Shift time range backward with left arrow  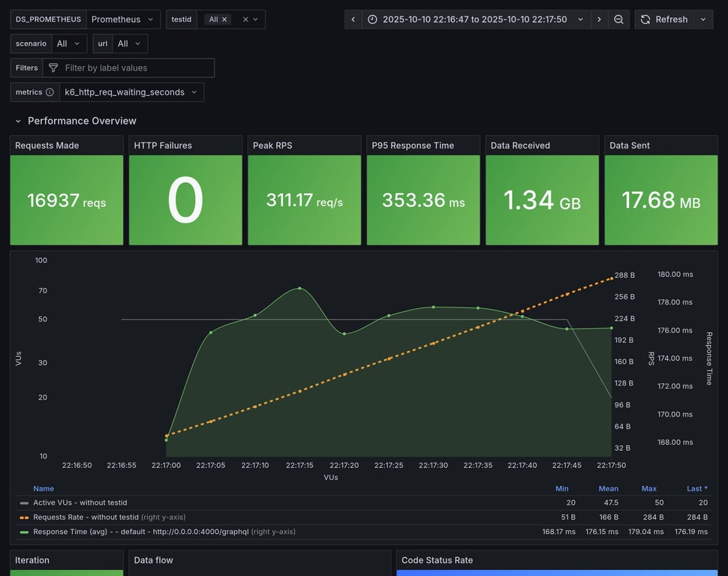(353, 19)
